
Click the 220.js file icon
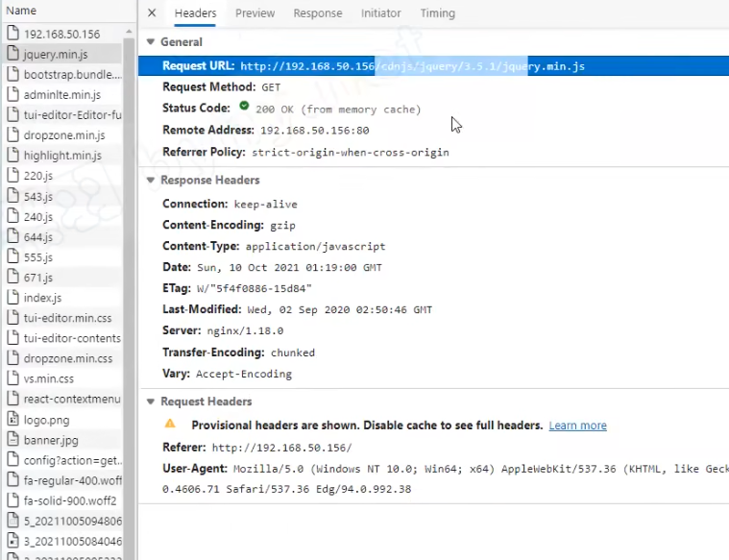(13, 176)
